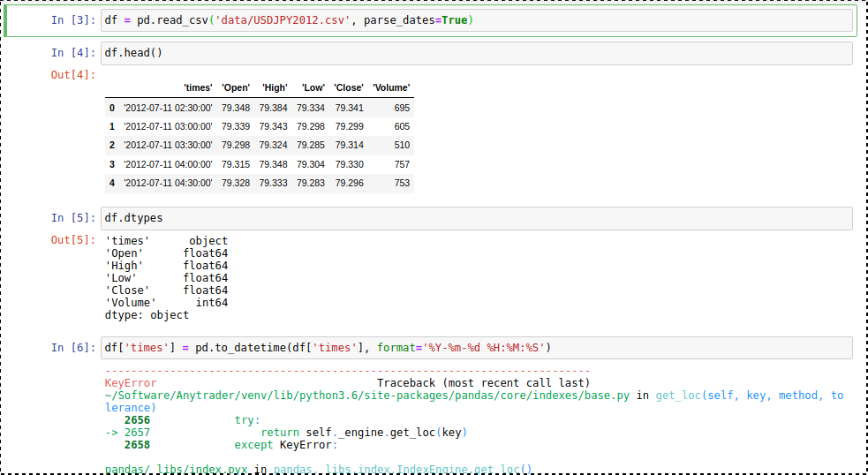This screenshot has width=868, height=475.
Task: Click the df.dtypes code cell
Action: click(x=477, y=218)
